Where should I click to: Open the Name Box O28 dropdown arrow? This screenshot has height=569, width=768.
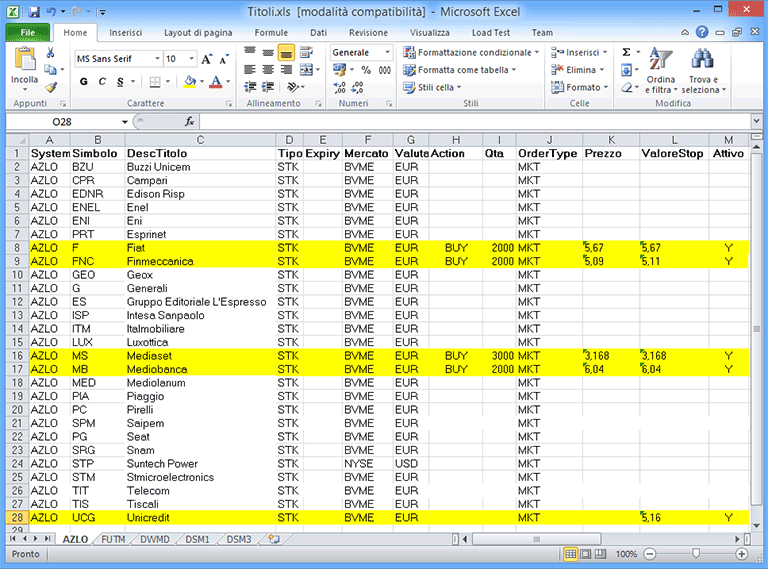click(125, 121)
